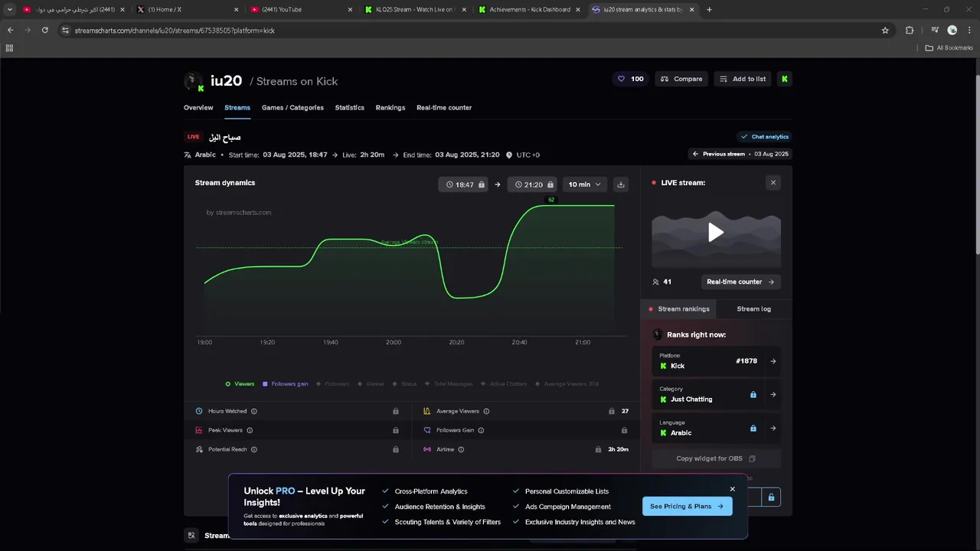Screen dimensions: 980x551
Task: Open the Rankings tab
Action: [x=390, y=108]
